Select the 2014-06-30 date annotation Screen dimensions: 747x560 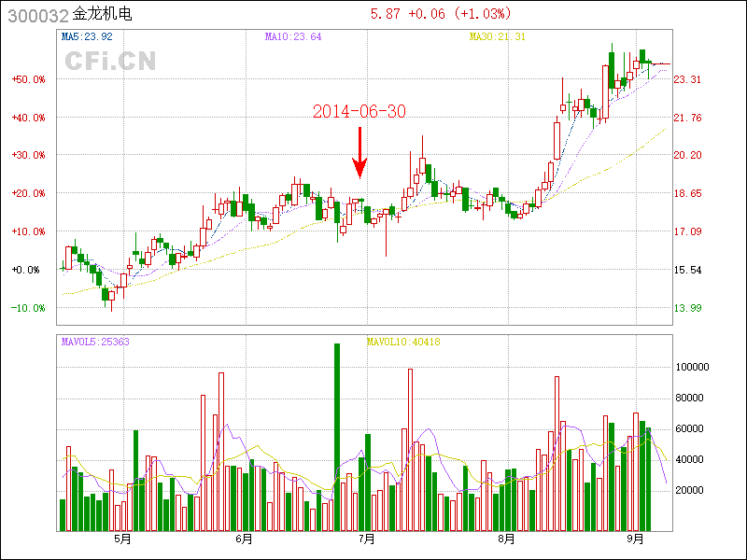(x=359, y=111)
